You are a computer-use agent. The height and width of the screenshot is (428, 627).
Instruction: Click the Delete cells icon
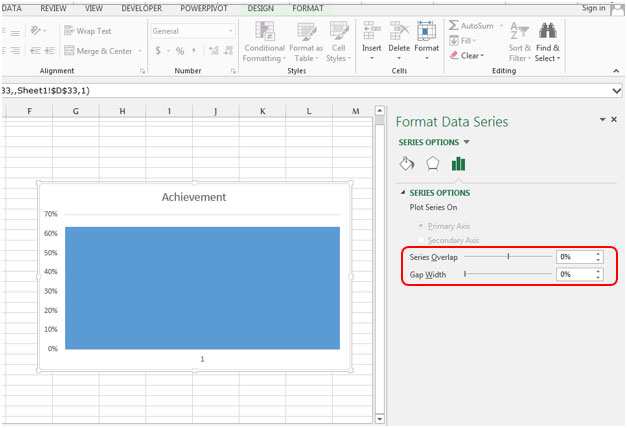pyautogui.click(x=399, y=31)
